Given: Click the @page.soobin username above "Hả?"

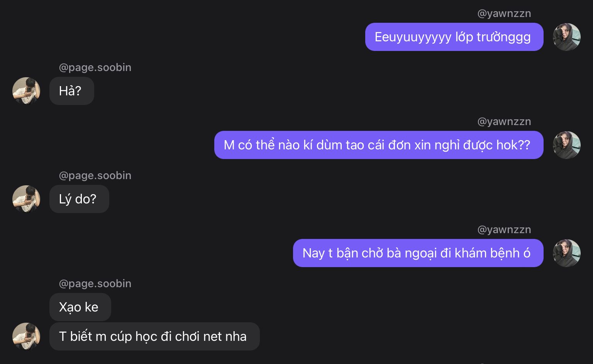Looking at the screenshot, I should click(95, 68).
